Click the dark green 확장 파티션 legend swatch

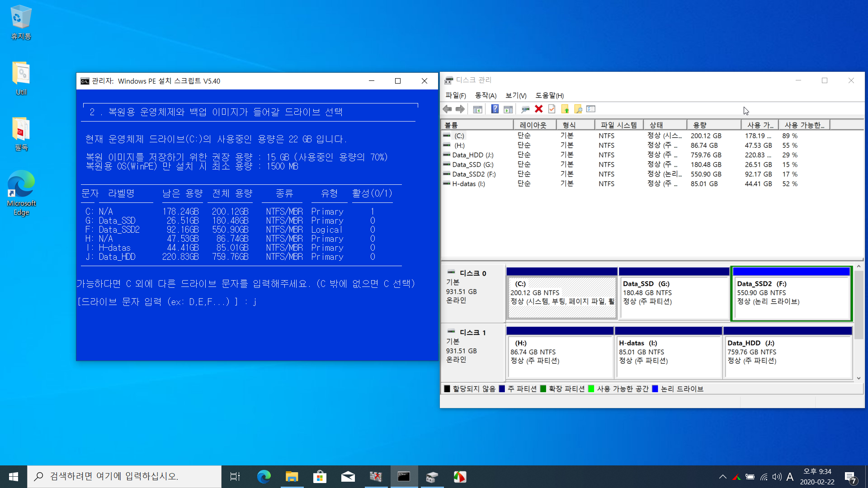pos(543,389)
